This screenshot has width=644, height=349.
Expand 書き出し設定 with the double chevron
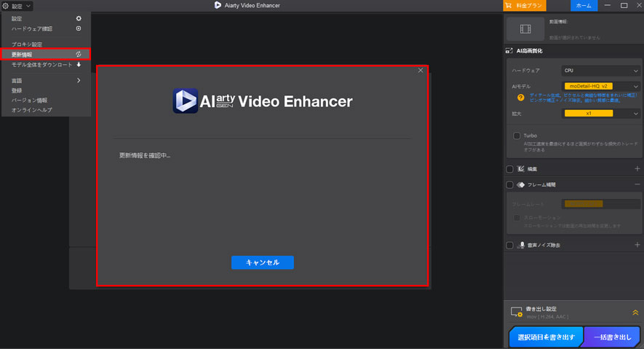point(635,313)
